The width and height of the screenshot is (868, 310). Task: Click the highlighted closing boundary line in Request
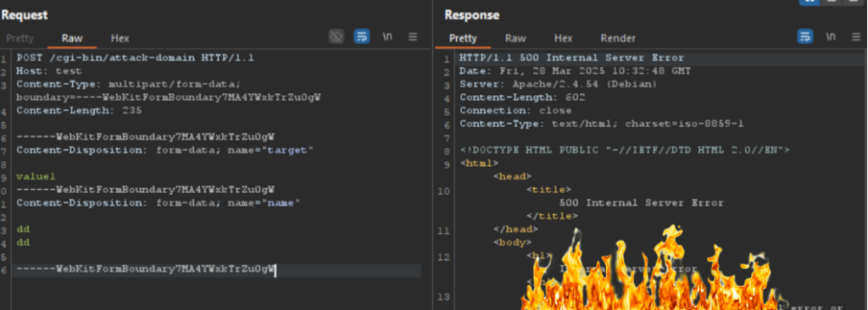coord(146,269)
